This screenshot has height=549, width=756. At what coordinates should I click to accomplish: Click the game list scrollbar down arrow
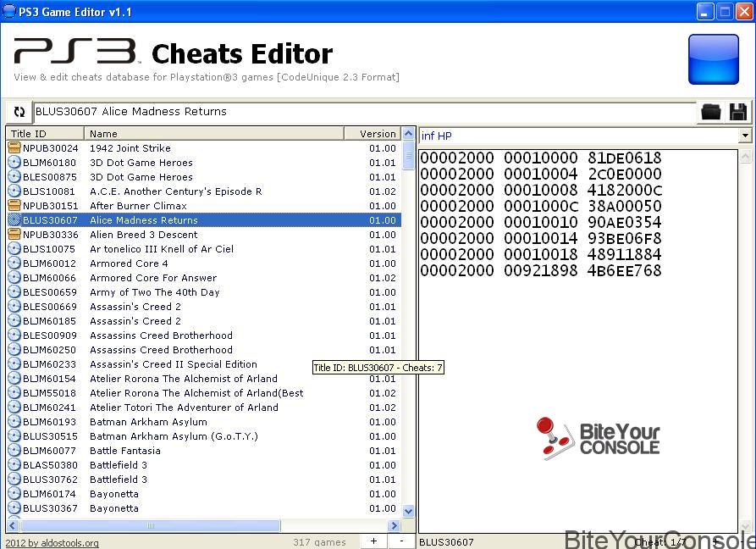[408, 512]
